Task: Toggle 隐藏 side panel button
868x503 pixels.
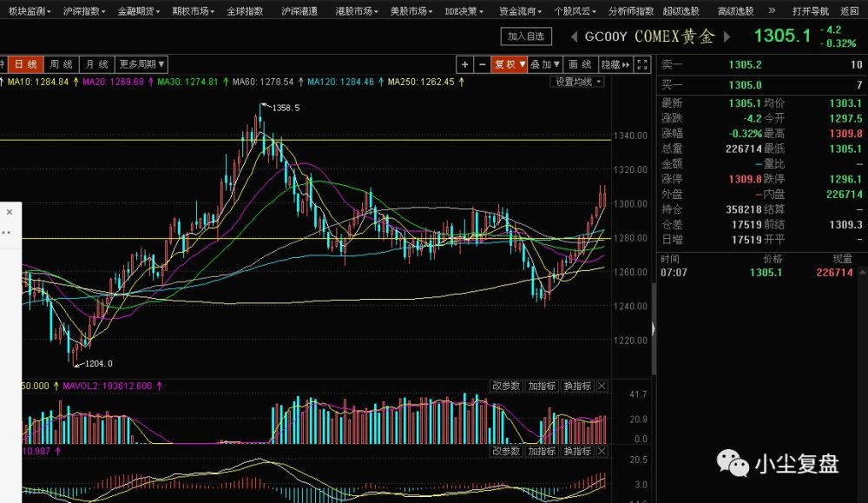Action: click(615, 64)
